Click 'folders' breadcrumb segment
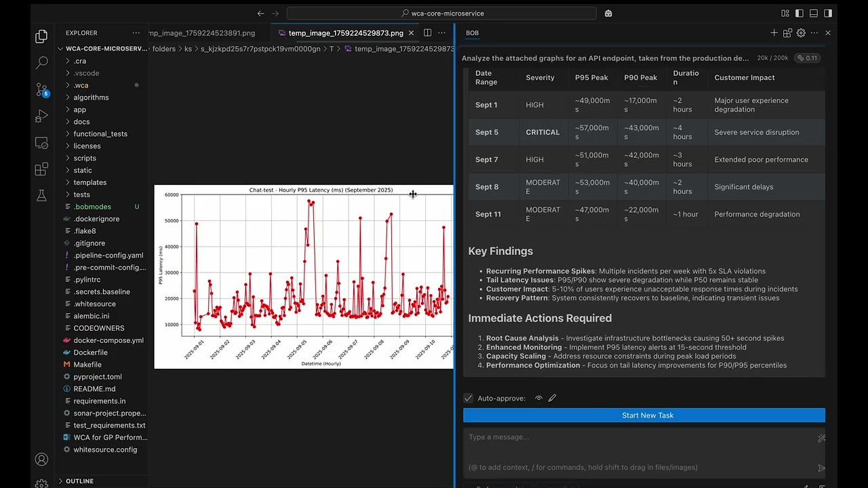Image resolution: width=868 pixels, height=488 pixels. [163, 49]
